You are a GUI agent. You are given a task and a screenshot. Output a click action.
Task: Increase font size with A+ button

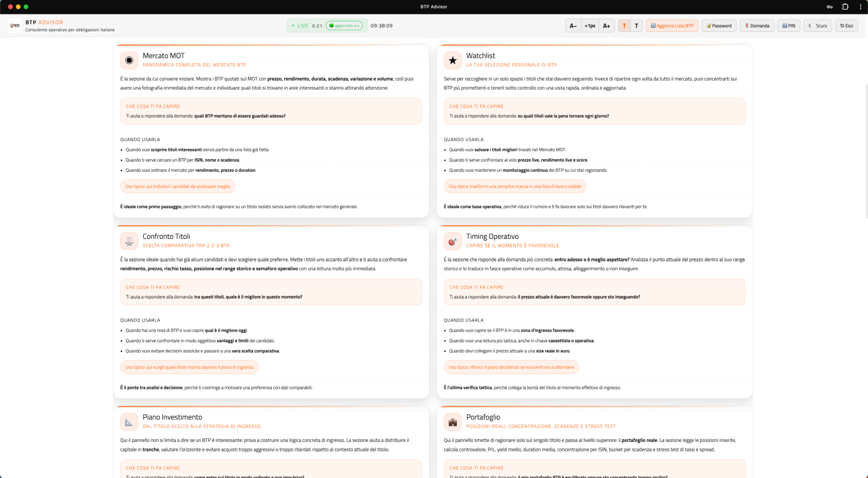click(606, 25)
